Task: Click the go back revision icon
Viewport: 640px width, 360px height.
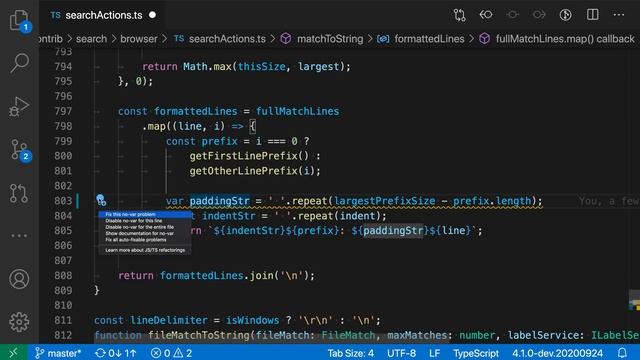Action: pos(486,15)
